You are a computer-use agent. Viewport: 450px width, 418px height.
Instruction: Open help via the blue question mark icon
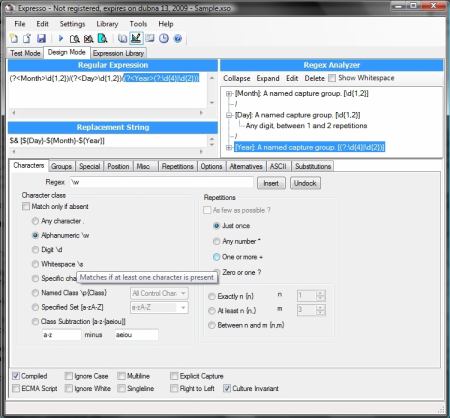click(178, 39)
